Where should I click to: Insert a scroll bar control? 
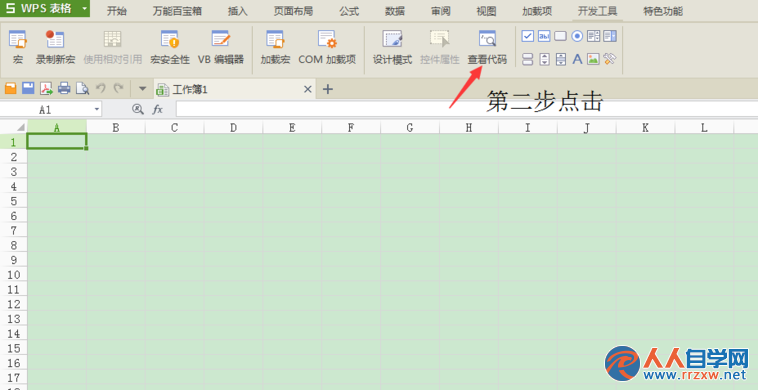(561, 59)
